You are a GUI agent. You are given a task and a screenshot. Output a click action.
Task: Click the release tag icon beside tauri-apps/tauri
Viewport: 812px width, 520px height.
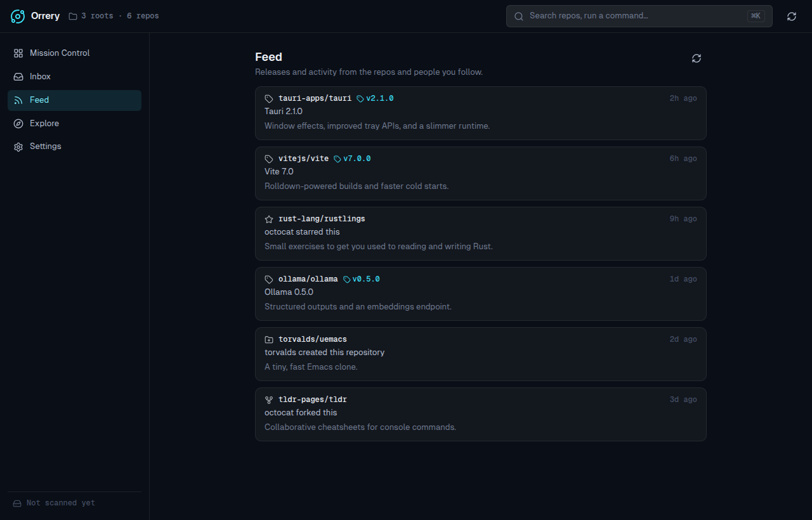click(269, 99)
